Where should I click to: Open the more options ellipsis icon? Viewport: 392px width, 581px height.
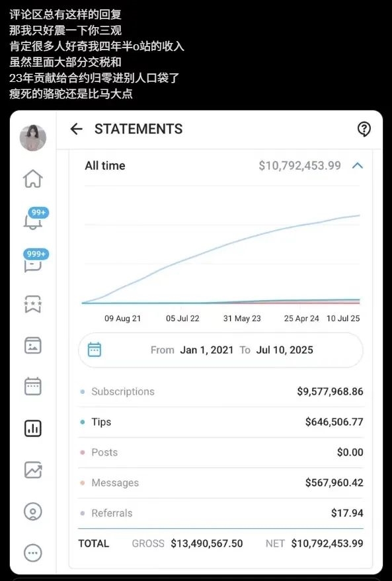[x=33, y=553]
